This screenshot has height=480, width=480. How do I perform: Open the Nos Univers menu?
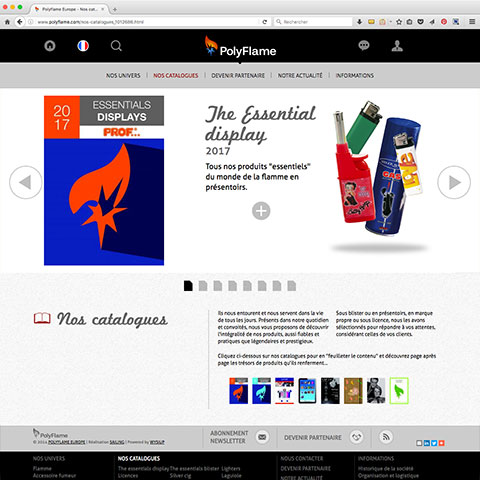tap(123, 76)
